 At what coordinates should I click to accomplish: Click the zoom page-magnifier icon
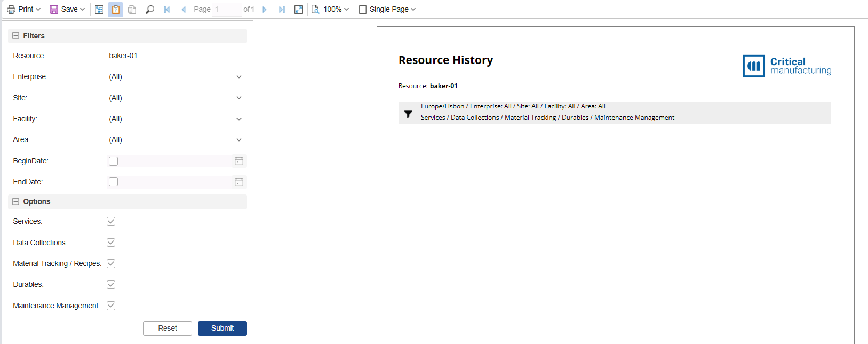click(315, 10)
